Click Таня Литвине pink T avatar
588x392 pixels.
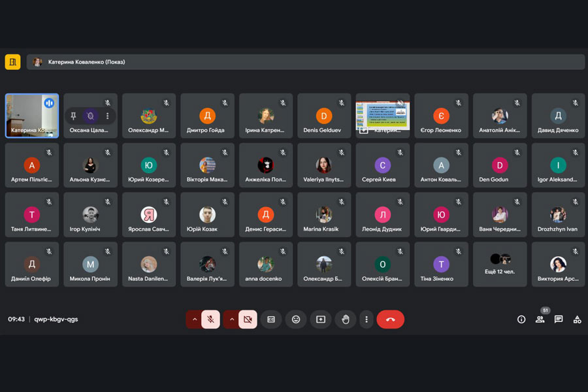coord(32,214)
